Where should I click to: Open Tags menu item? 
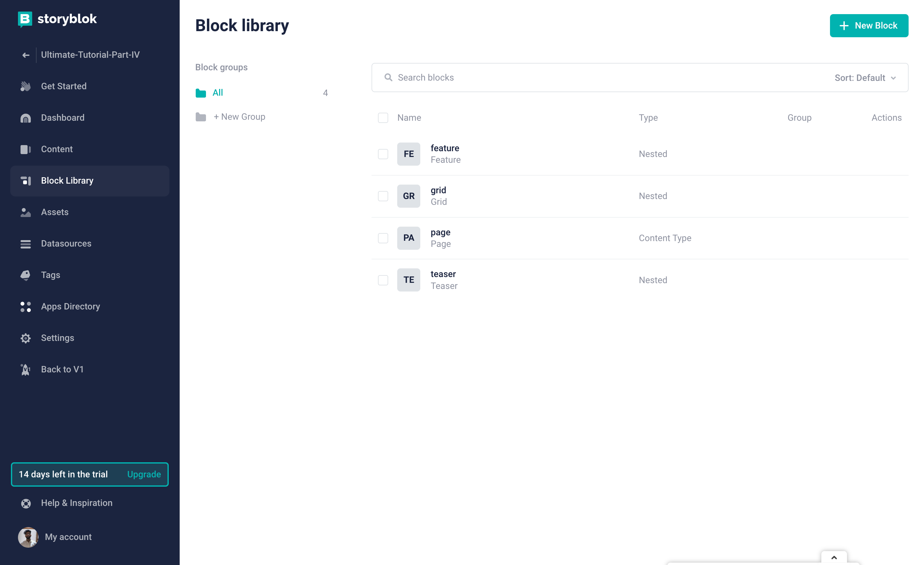[x=90, y=275]
